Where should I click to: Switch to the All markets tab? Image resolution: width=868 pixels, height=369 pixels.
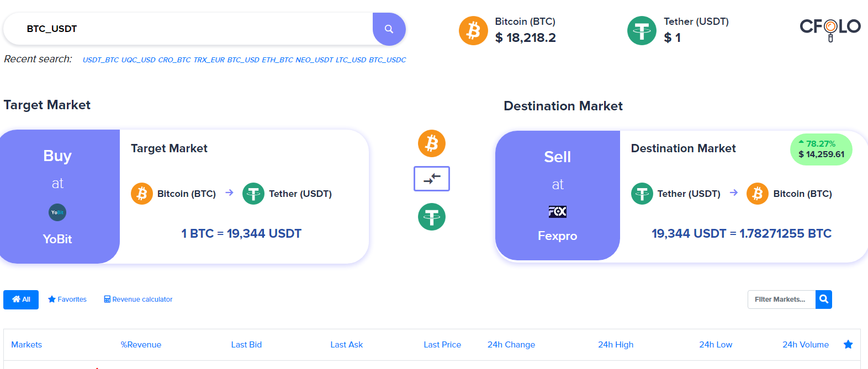(x=21, y=300)
